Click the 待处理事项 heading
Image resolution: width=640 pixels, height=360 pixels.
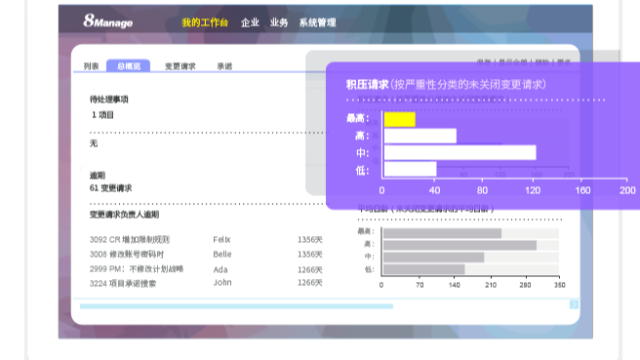pyautogui.click(x=109, y=99)
